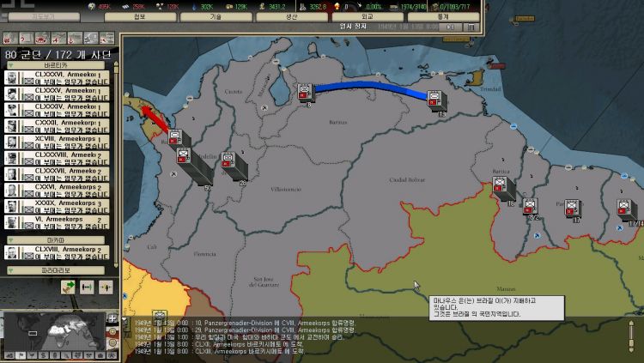Screen dimensions: 644x363
Task: Click the rare materials icon in top bar
Action: tap(160, 6)
